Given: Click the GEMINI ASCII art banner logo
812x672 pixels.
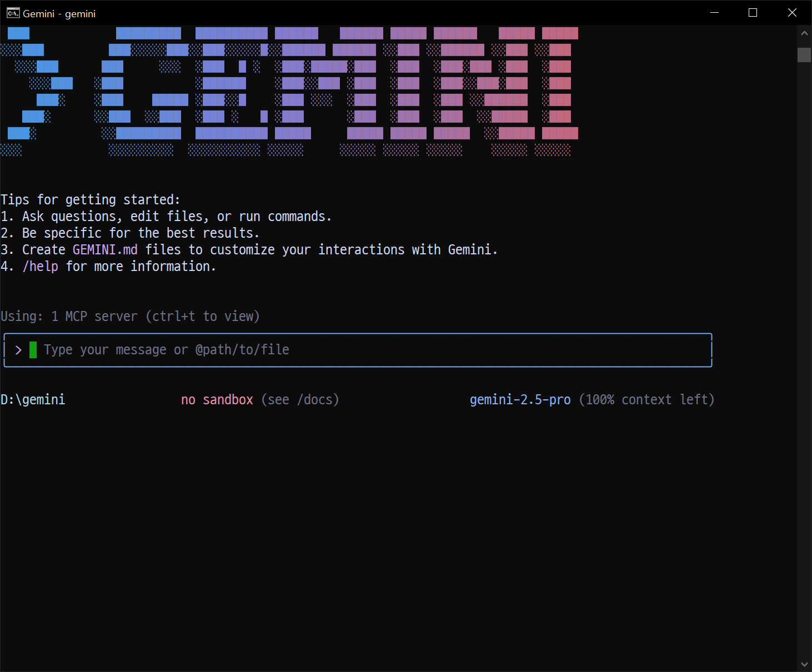Looking at the screenshot, I should (x=289, y=92).
